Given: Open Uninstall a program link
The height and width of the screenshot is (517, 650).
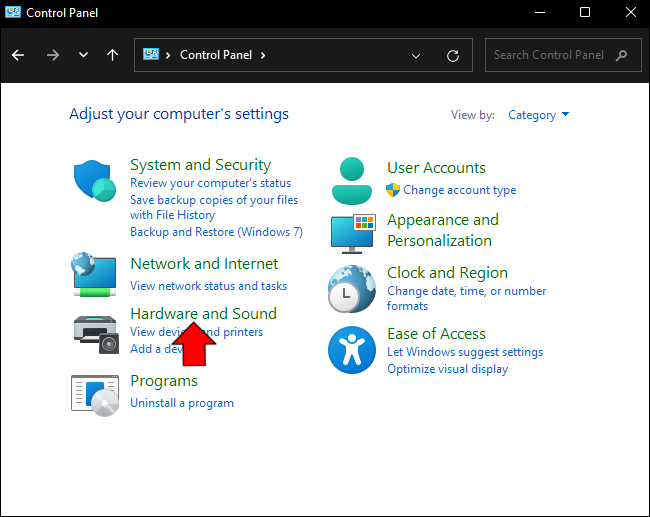Looking at the screenshot, I should click(x=182, y=403).
